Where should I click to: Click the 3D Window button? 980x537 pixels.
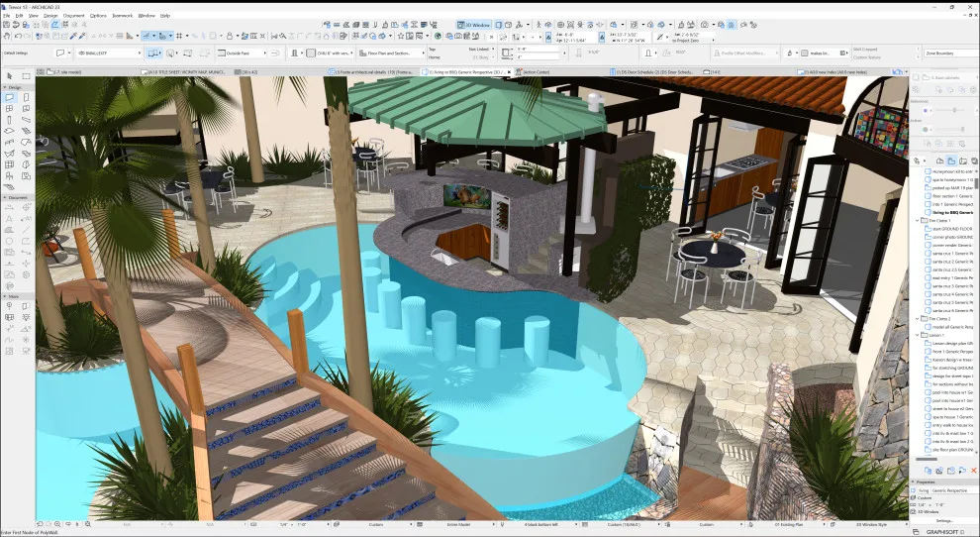pyautogui.click(x=474, y=25)
